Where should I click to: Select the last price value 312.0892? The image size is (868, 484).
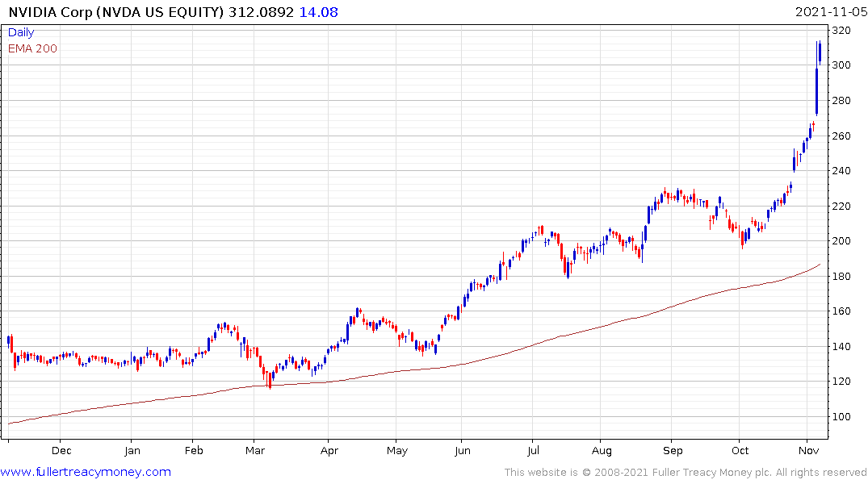[261, 12]
